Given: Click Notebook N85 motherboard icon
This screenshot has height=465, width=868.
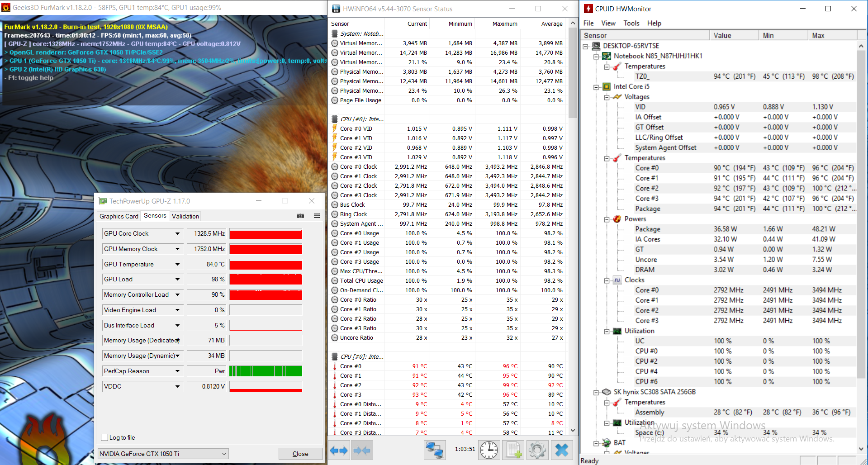Looking at the screenshot, I should (607, 56).
